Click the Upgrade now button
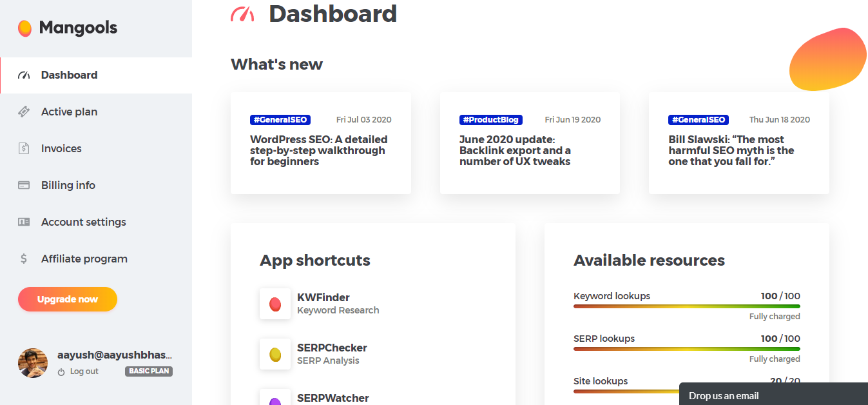This screenshot has width=868, height=405. click(x=68, y=299)
